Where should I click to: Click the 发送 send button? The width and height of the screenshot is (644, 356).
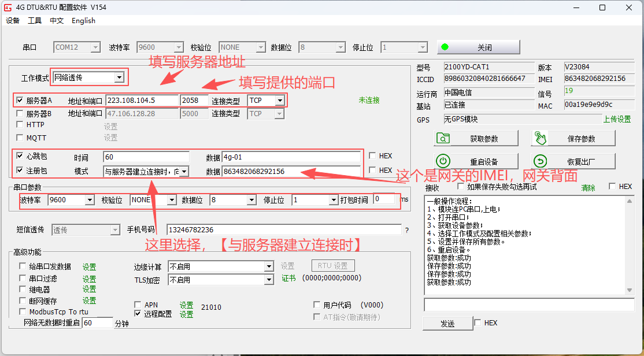(x=447, y=324)
